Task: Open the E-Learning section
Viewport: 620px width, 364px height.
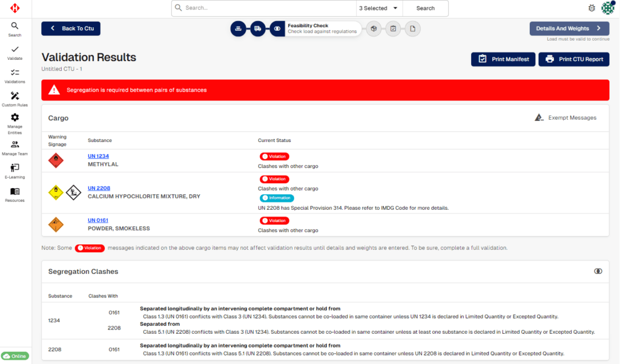Action: tap(15, 171)
